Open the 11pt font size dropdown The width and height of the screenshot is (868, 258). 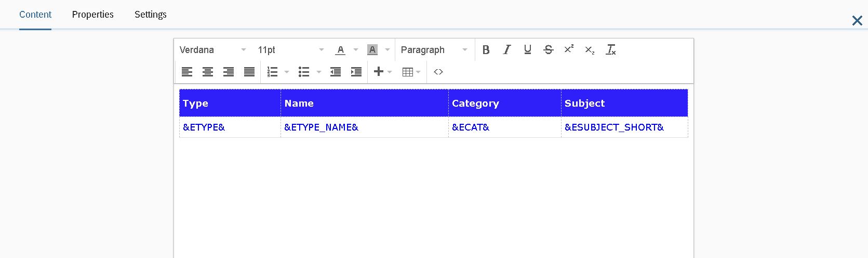[291, 50]
